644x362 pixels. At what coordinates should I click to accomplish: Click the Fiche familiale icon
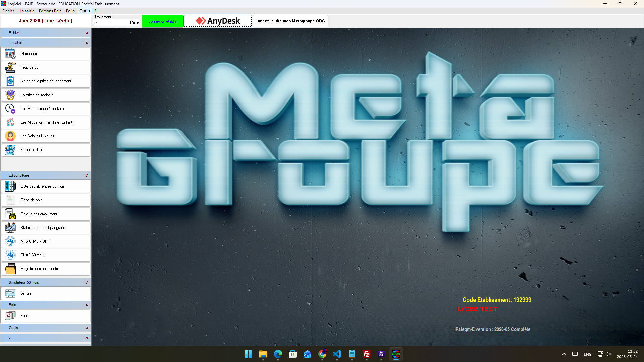[x=10, y=150]
